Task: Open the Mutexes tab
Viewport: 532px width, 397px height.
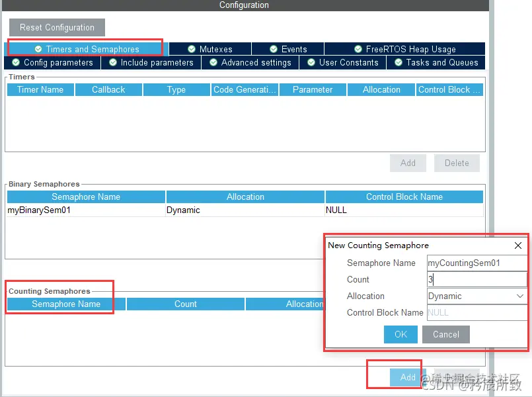Action: 210,49
